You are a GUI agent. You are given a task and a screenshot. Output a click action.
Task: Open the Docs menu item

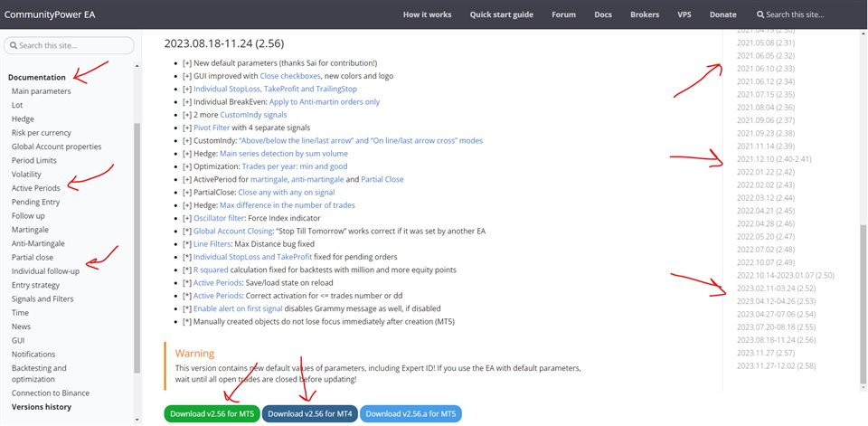pos(603,15)
